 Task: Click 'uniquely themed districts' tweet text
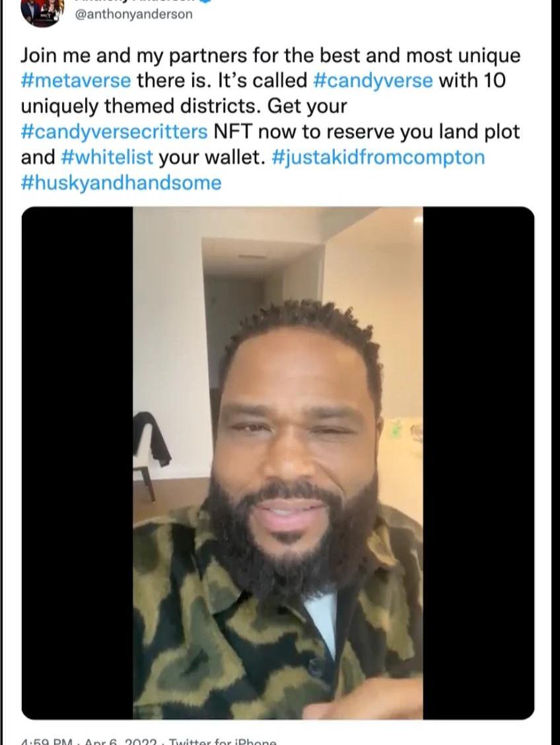pos(141,106)
